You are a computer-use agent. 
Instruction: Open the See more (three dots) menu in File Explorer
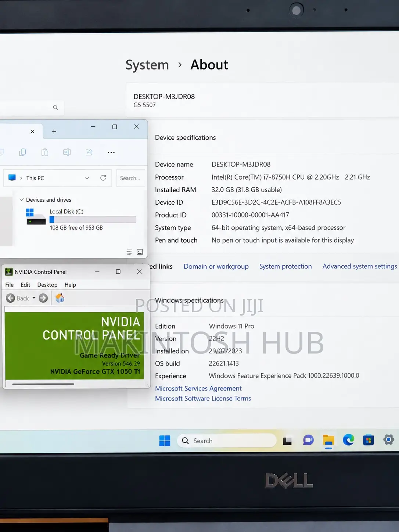point(111,152)
